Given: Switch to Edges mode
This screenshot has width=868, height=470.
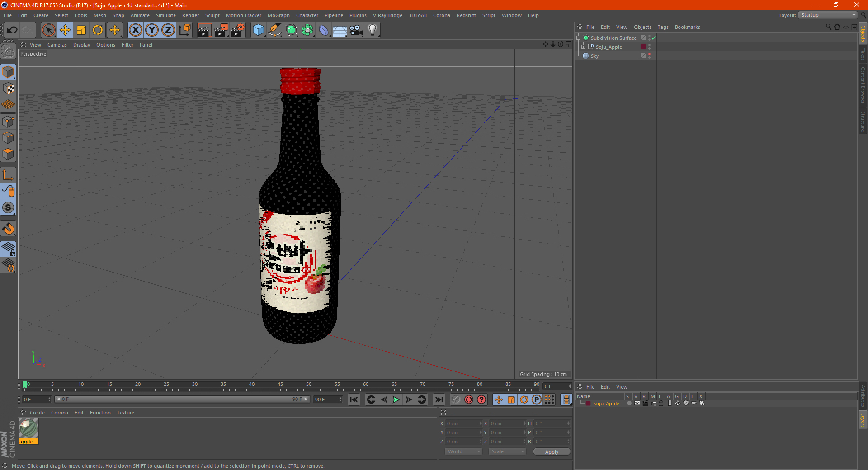Looking at the screenshot, I should click(x=8, y=138).
